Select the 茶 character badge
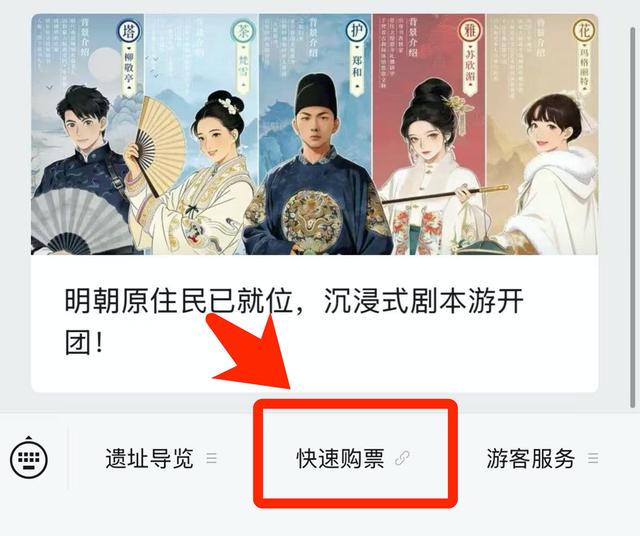 (x=243, y=31)
